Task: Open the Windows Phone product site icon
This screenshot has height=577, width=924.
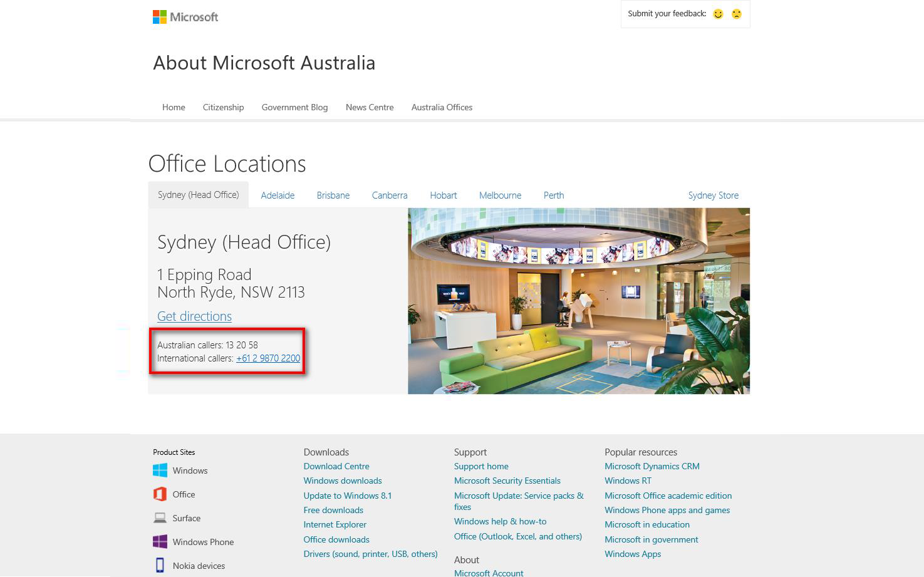Action: click(160, 542)
